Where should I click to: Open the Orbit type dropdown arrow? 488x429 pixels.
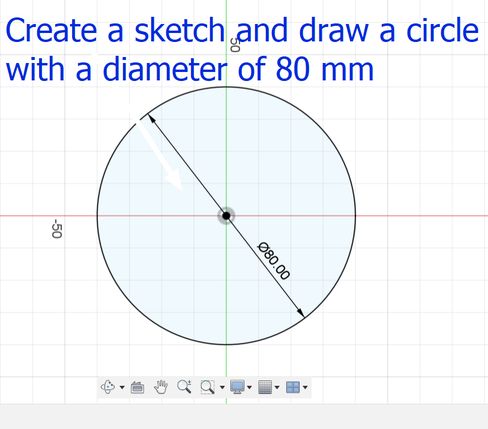tap(122, 387)
